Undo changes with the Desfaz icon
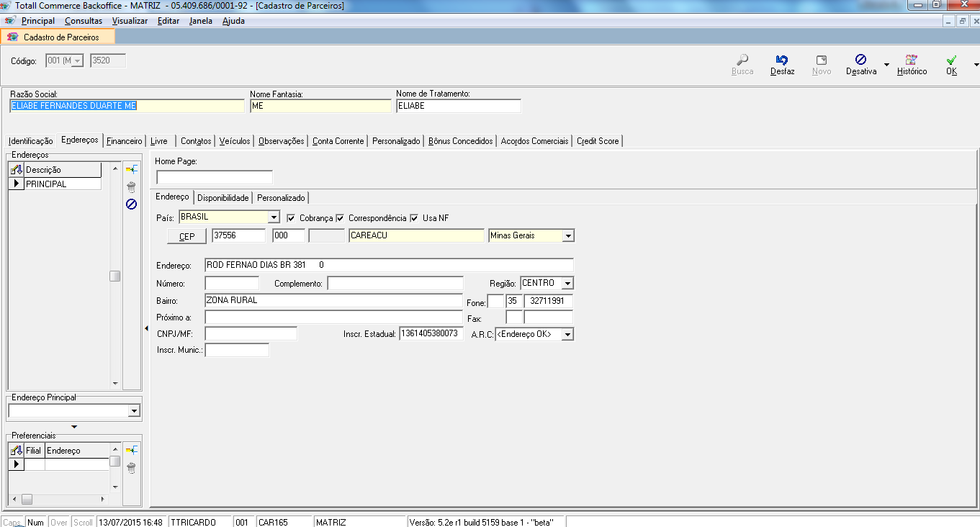This screenshot has width=980, height=527. click(782, 60)
